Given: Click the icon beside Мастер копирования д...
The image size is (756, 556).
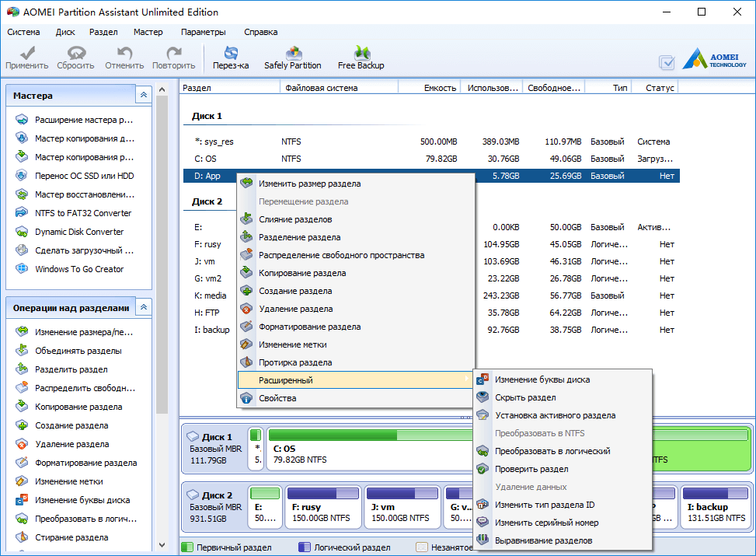Looking at the screenshot, I should [22, 138].
